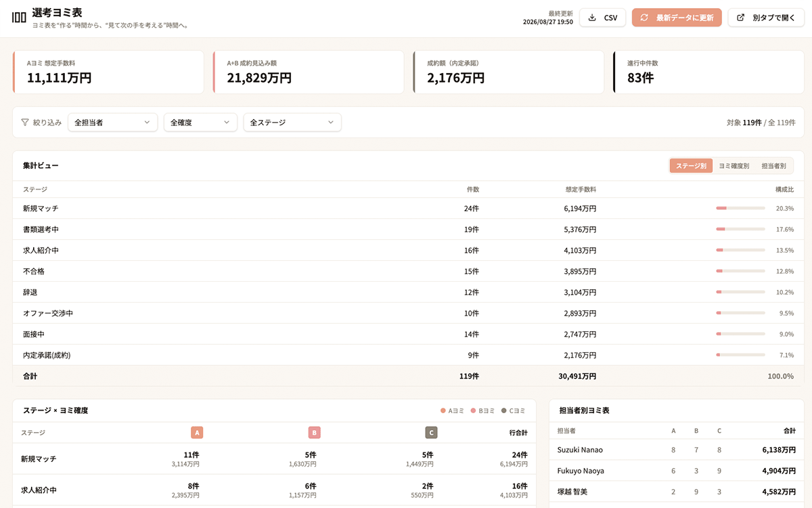812x508 pixels.
Task: Click the 最新データに更新 button label
Action: pyautogui.click(x=685, y=18)
